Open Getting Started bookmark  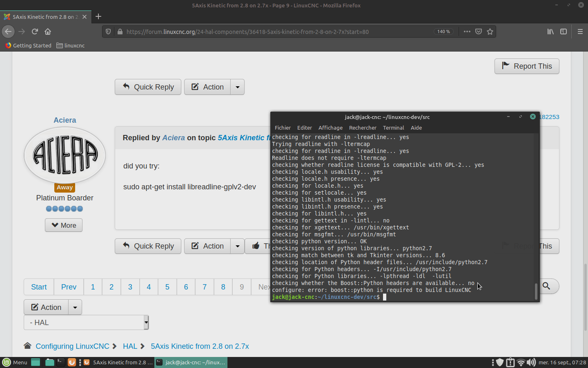click(x=28, y=45)
